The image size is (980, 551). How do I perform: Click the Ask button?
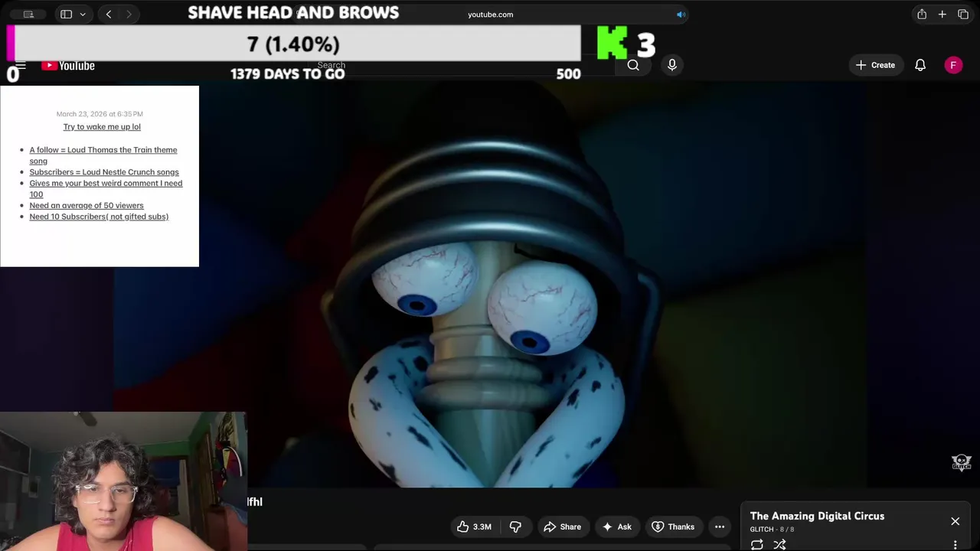[617, 527]
